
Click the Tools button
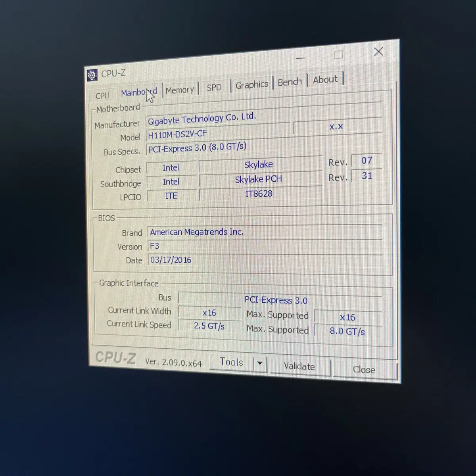[x=232, y=362]
